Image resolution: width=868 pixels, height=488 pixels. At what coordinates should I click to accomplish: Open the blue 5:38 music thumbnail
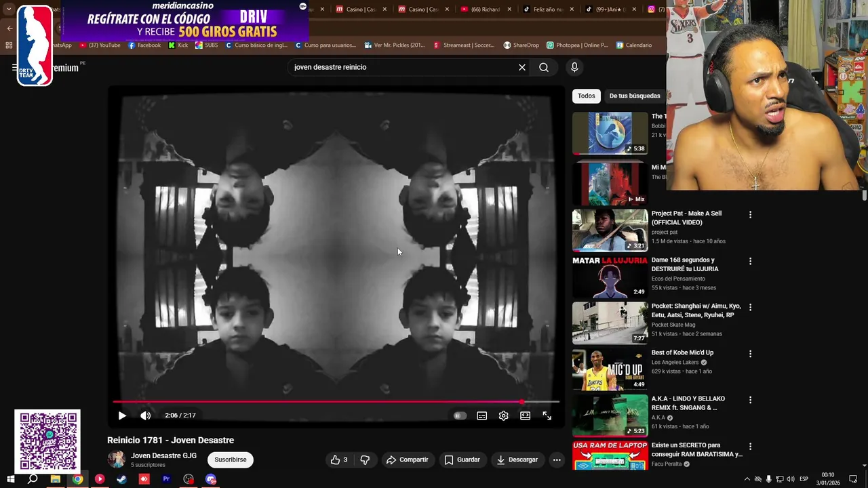point(610,134)
